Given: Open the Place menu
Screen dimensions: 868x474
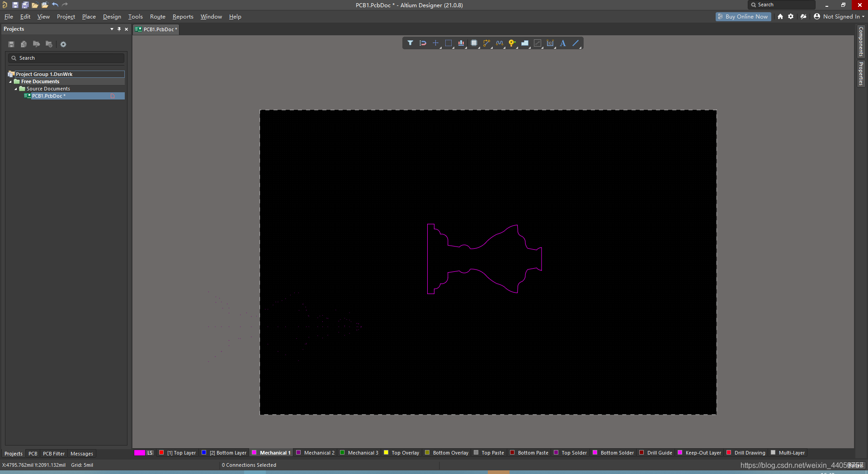Looking at the screenshot, I should tap(89, 16).
